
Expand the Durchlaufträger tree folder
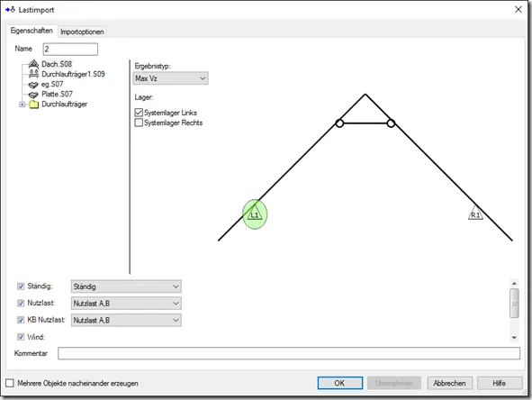click(x=22, y=105)
